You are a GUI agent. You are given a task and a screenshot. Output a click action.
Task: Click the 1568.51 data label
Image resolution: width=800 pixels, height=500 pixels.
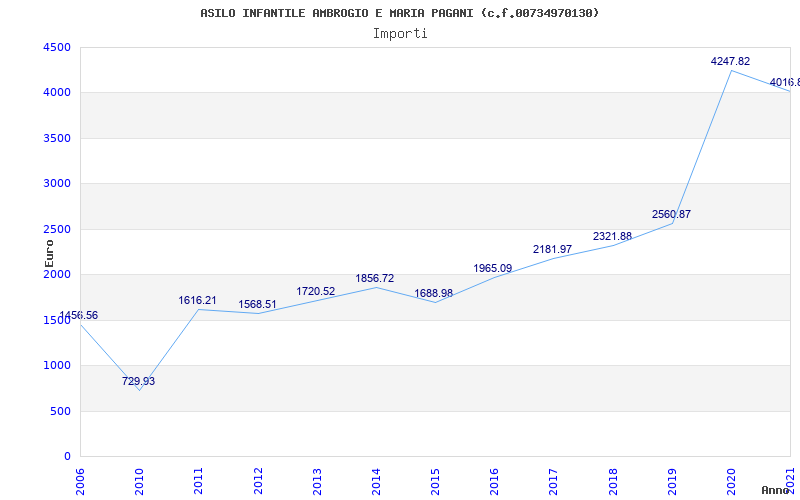tap(257, 304)
